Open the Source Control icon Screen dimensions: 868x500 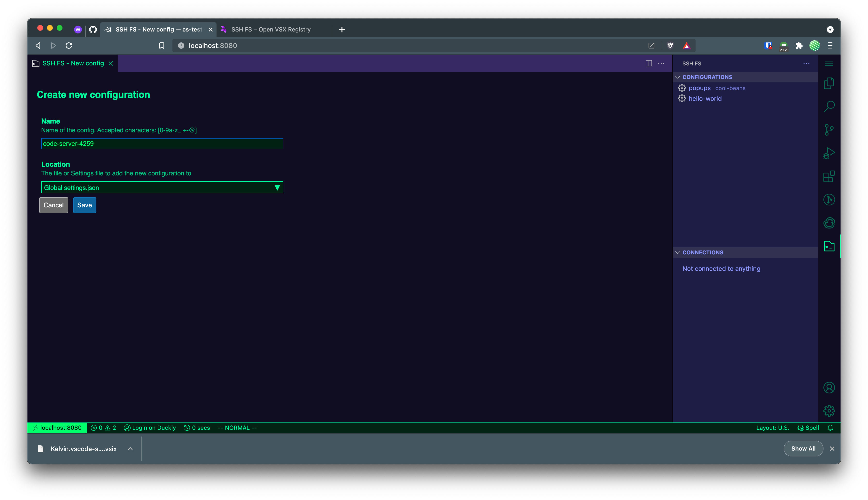[x=829, y=129]
